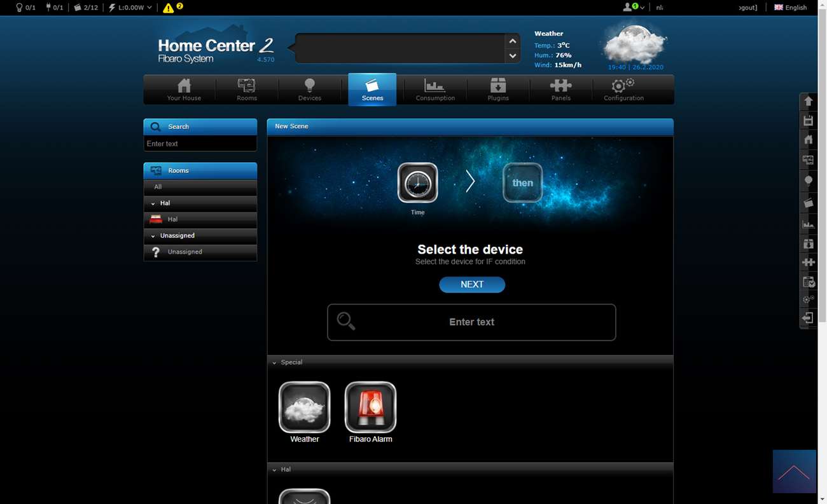Collapse the Hal devices section in main panel
Screen dimensions: 827x504
[275, 470]
